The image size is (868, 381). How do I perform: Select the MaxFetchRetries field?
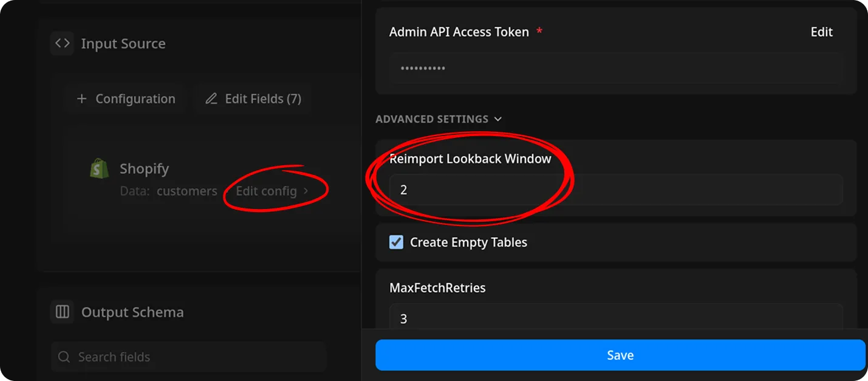tap(615, 318)
